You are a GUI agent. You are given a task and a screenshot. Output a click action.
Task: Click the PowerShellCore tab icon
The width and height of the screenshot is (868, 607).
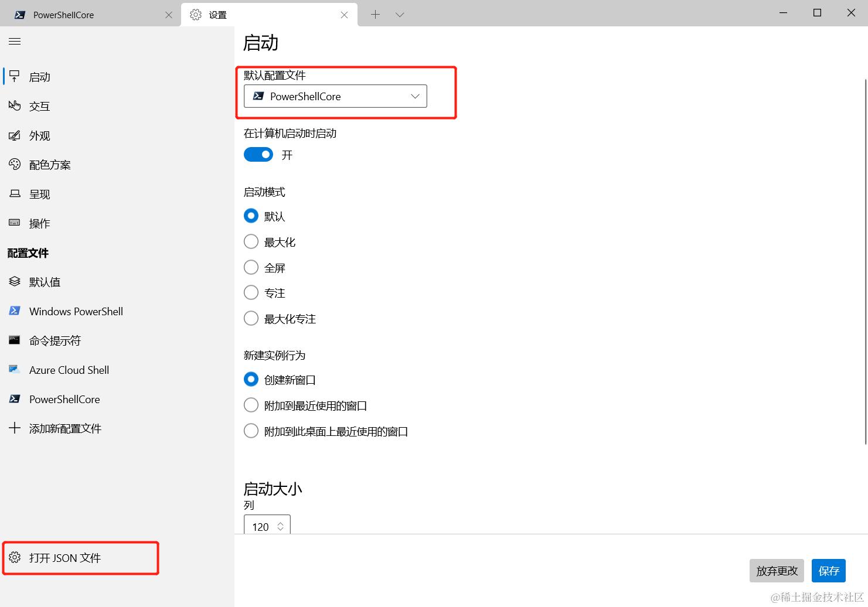[x=20, y=15]
